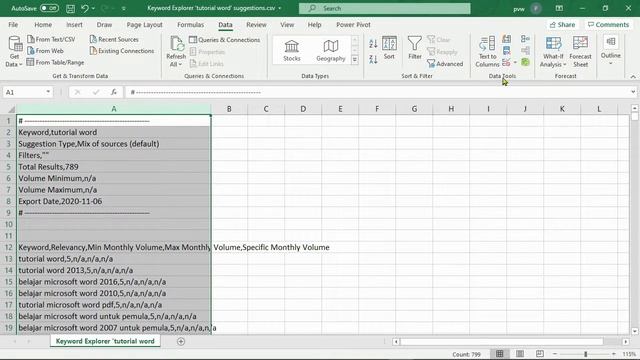Click Remove Duplicates icon
The image size is (640, 360).
pyautogui.click(x=507, y=51)
